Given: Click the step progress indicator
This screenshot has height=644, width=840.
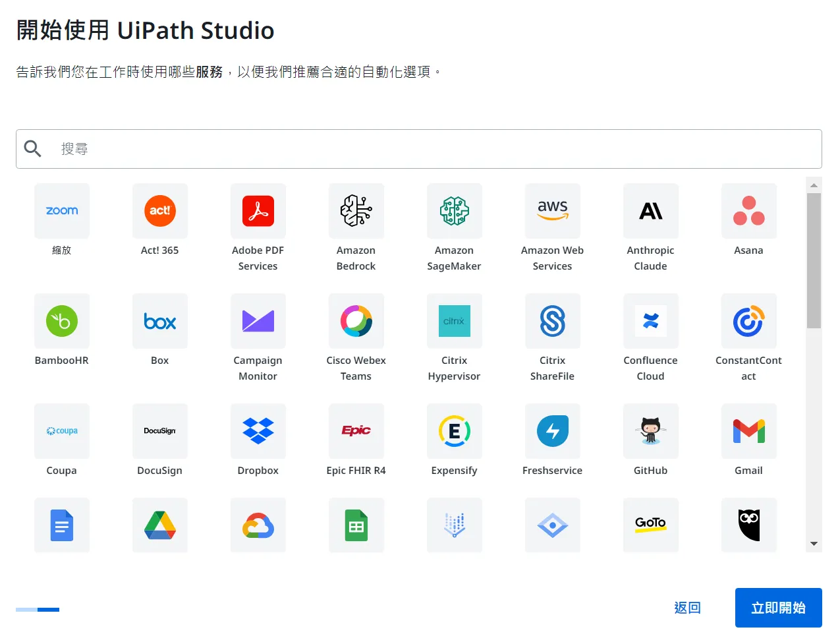Looking at the screenshot, I should [38, 610].
